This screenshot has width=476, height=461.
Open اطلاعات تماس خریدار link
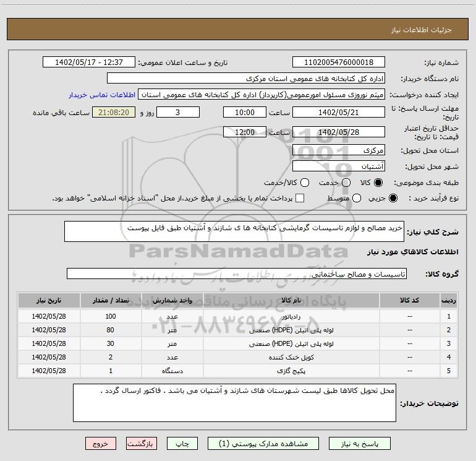point(102,95)
